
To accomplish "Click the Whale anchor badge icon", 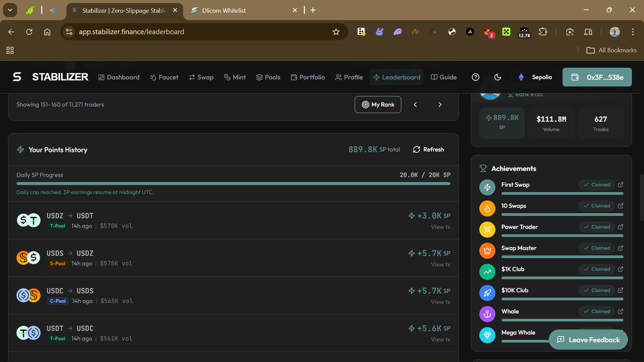I will coord(487,314).
